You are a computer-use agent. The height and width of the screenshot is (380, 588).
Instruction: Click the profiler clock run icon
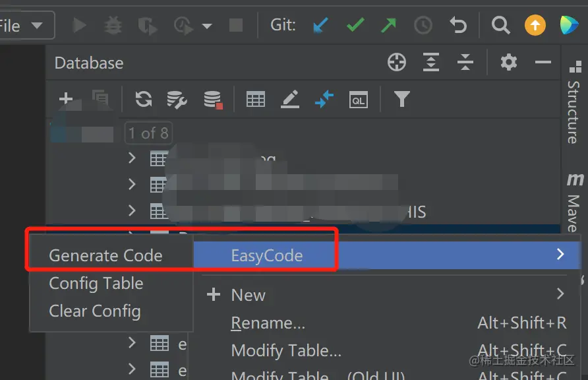(x=183, y=26)
